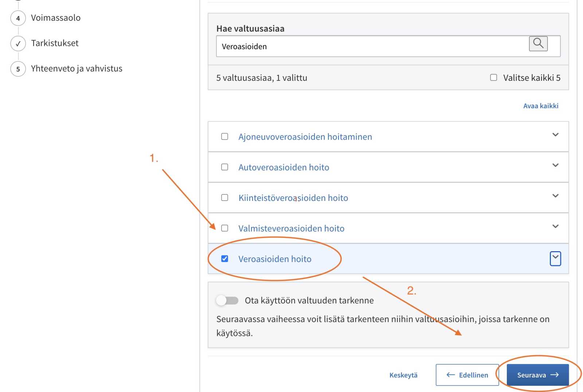
Task: Open Autoveroasioiden hoito link
Action: click(284, 167)
